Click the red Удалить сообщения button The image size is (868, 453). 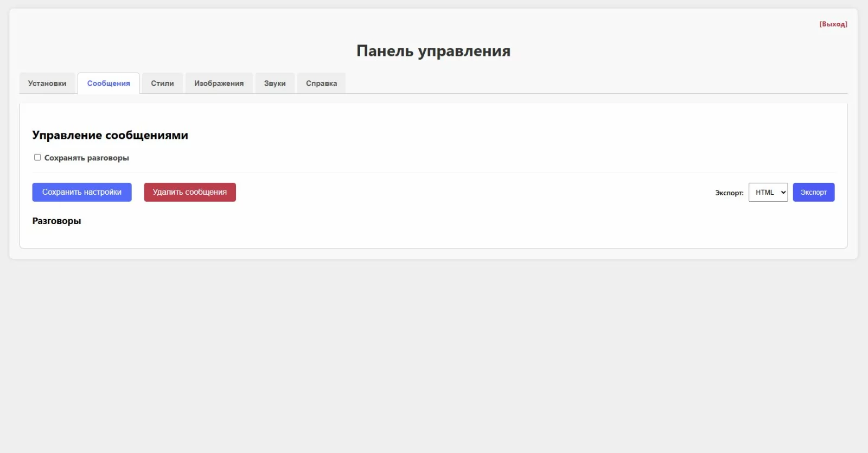(x=189, y=192)
